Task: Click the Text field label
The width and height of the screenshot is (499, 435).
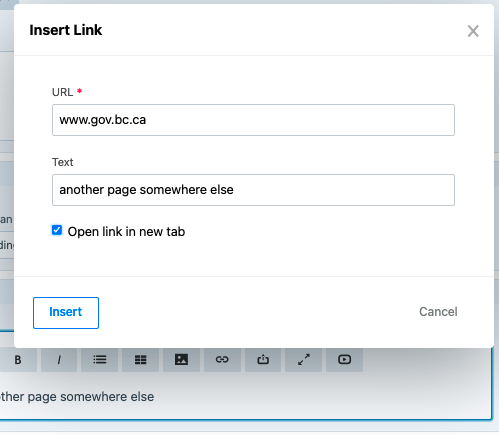Action: [62, 162]
